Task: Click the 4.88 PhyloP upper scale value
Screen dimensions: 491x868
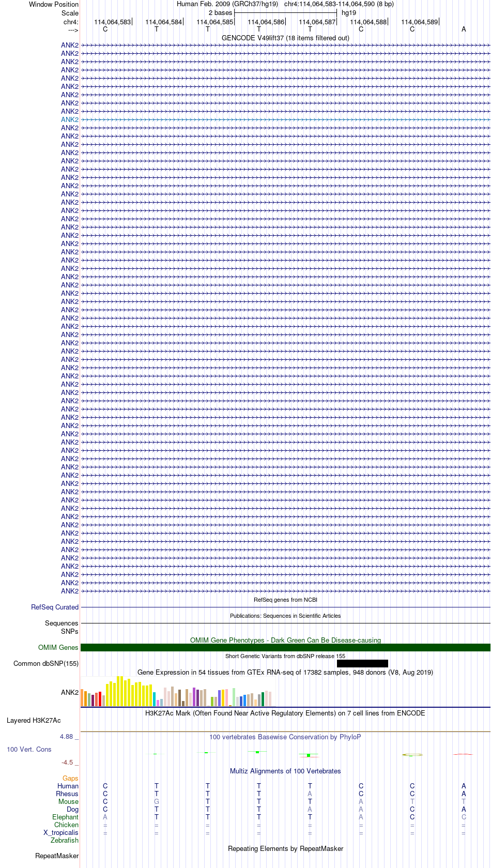Action: coord(69,737)
